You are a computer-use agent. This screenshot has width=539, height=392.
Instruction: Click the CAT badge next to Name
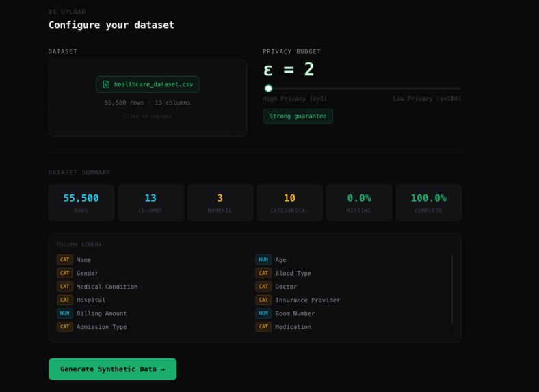[x=64, y=259]
